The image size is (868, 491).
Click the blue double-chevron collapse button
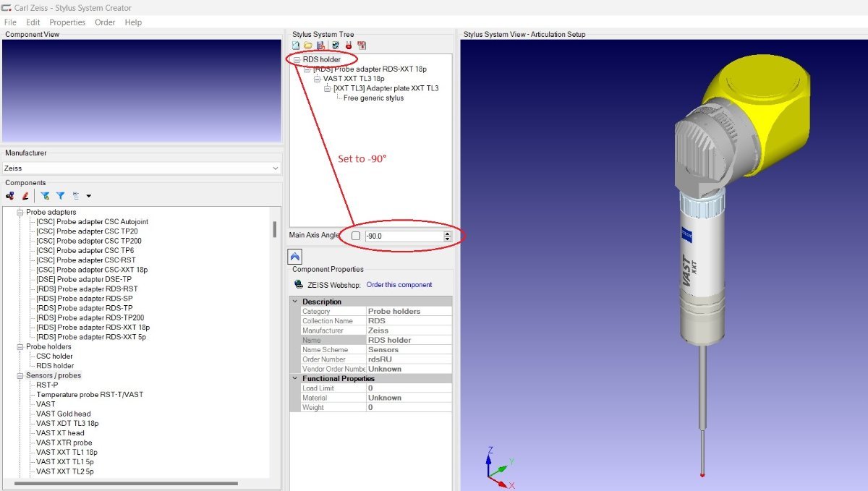[295, 257]
